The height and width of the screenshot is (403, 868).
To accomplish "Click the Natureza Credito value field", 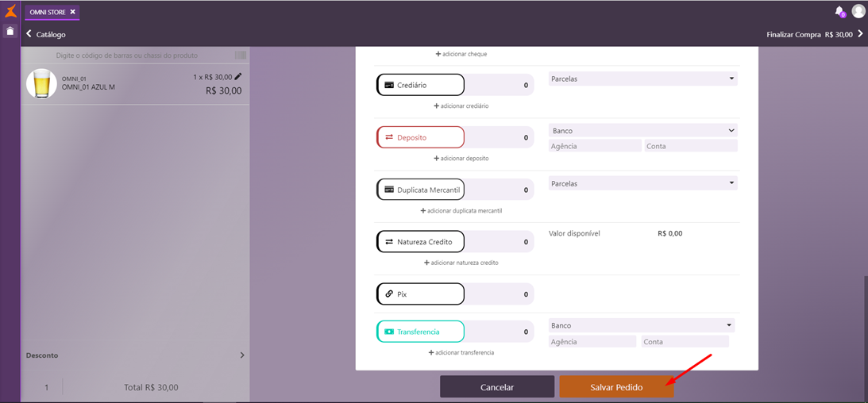I will point(499,242).
